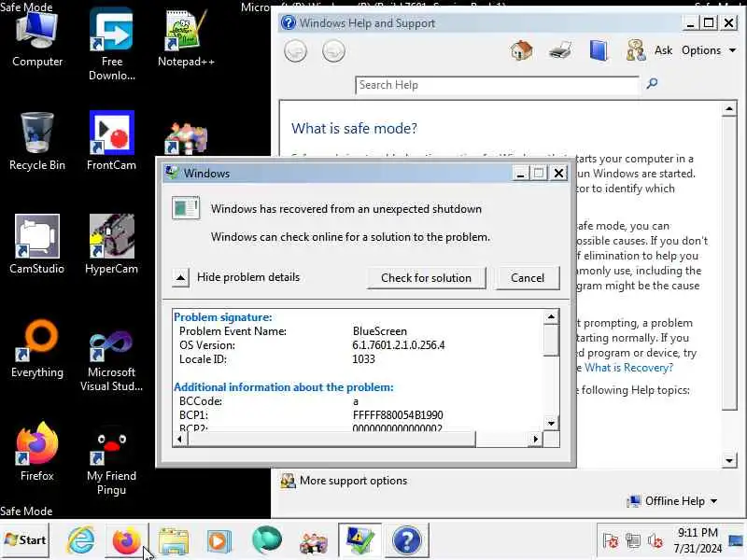The image size is (747, 560).
Task: Open the Offline Help dropdown
Action: (x=672, y=501)
